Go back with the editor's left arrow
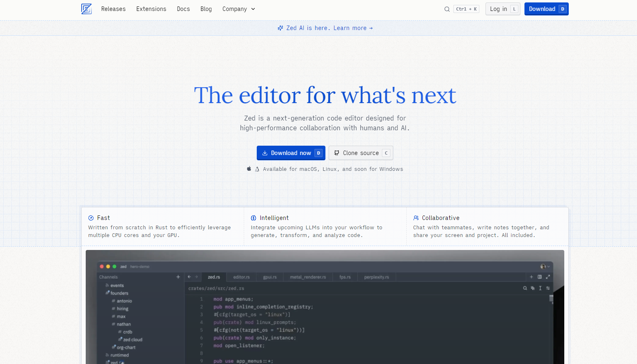The height and width of the screenshot is (364, 637). pyautogui.click(x=189, y=277)
